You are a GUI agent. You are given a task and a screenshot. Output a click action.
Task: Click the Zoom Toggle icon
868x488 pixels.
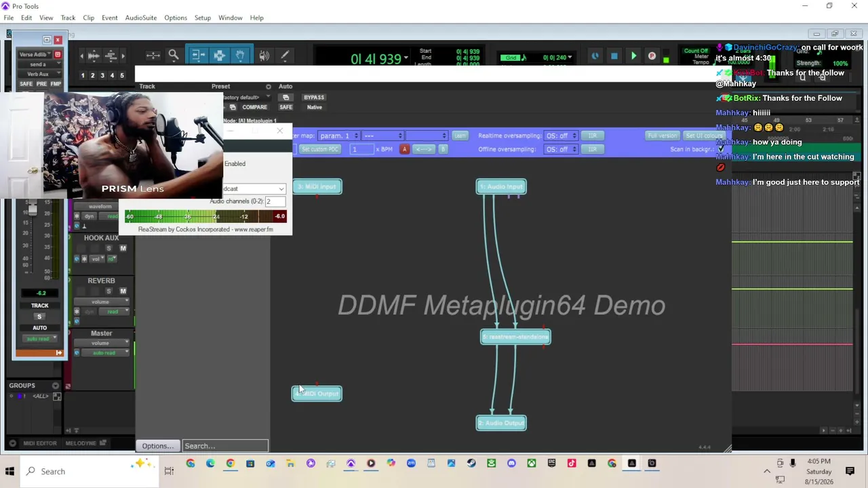coord(153,56)
